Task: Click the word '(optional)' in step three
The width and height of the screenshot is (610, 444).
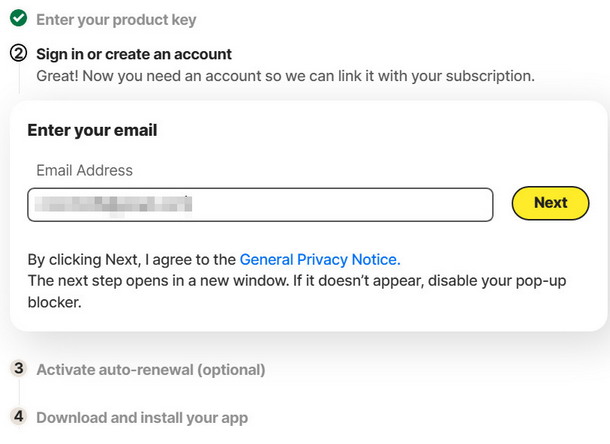Action: [231, 370]
